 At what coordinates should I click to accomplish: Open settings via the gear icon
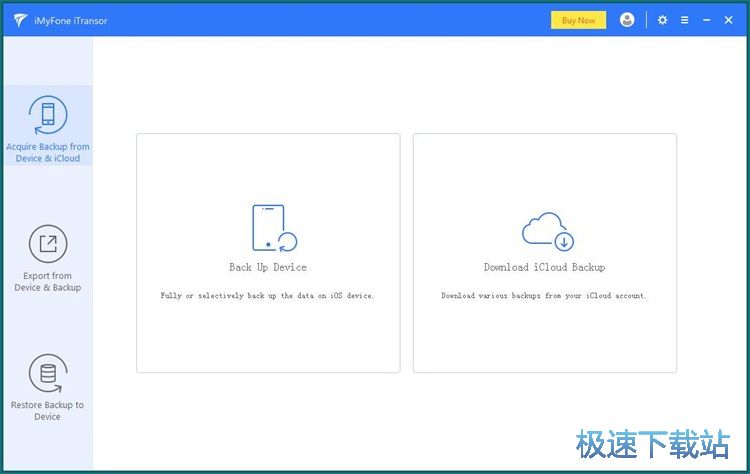pyautogui.click(x=662, y=20)
